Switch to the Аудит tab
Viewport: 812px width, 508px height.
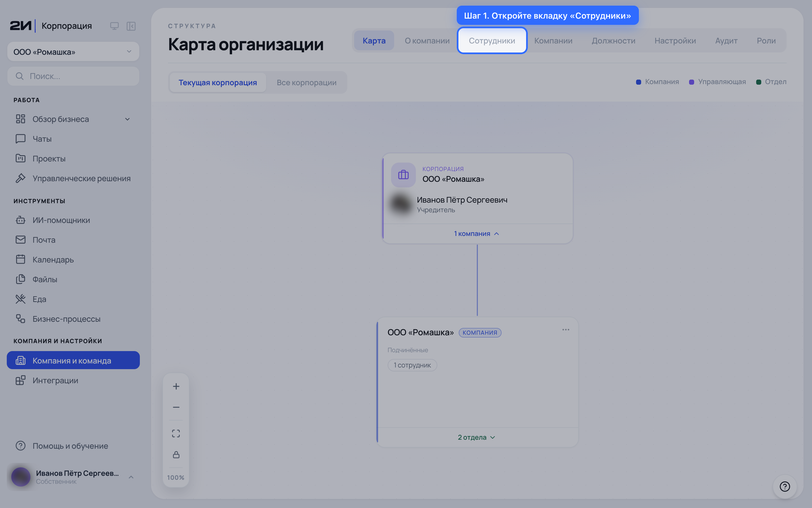click(x=726, y=41)
